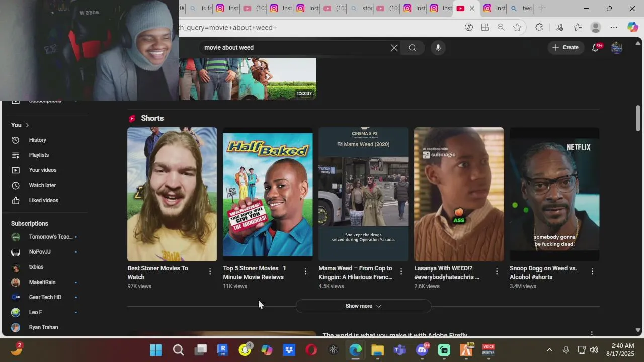Open options for 'Best Stoner Movies To Watch'

[210, 271]
